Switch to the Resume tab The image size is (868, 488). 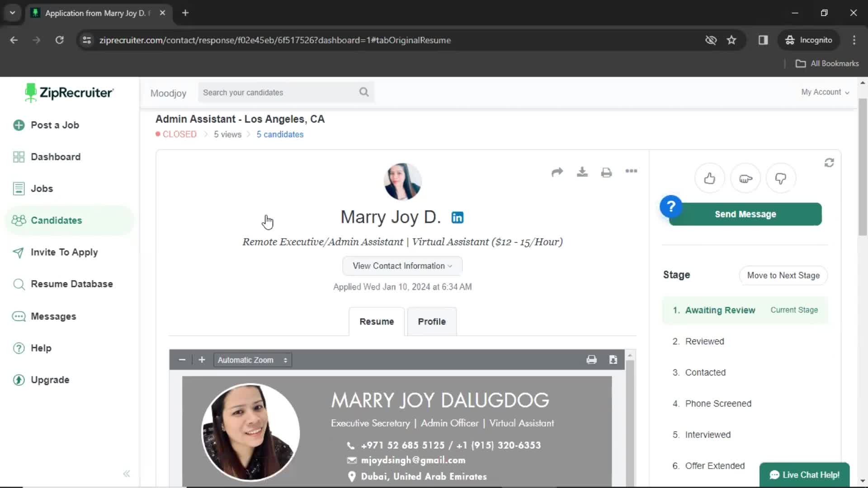(x=377, y=321)
